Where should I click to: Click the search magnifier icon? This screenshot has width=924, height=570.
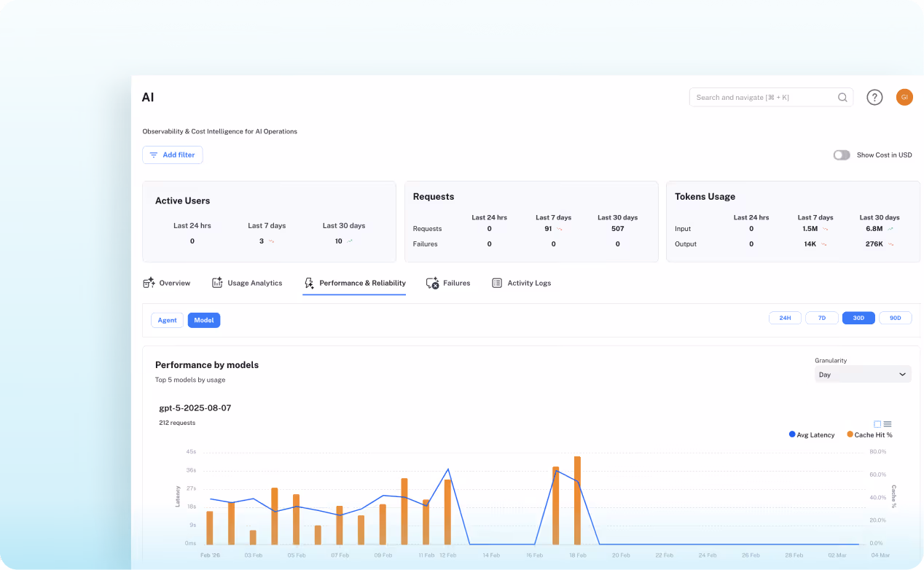[x=842, y=97]
